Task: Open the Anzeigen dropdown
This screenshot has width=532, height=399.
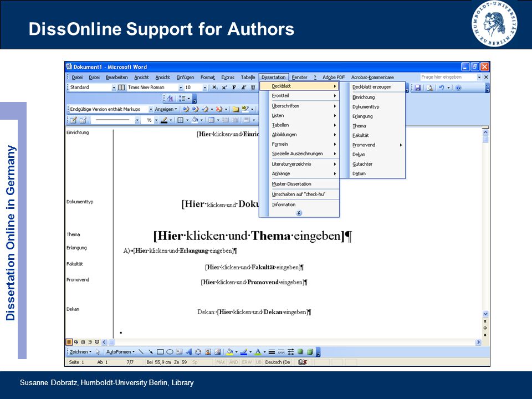Action: click(166, 109)
